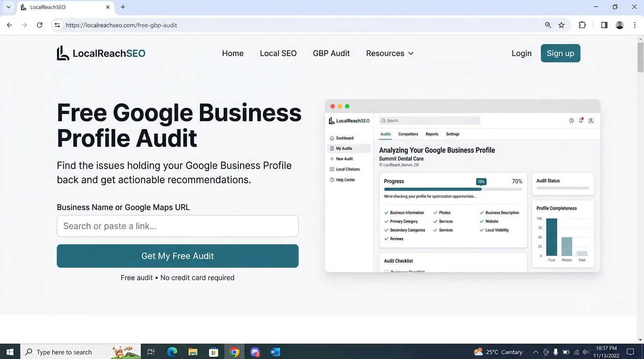The image size is (644, 359).
Task: Open Local Citations in the preview sidebar
Action: click(345, 169)
